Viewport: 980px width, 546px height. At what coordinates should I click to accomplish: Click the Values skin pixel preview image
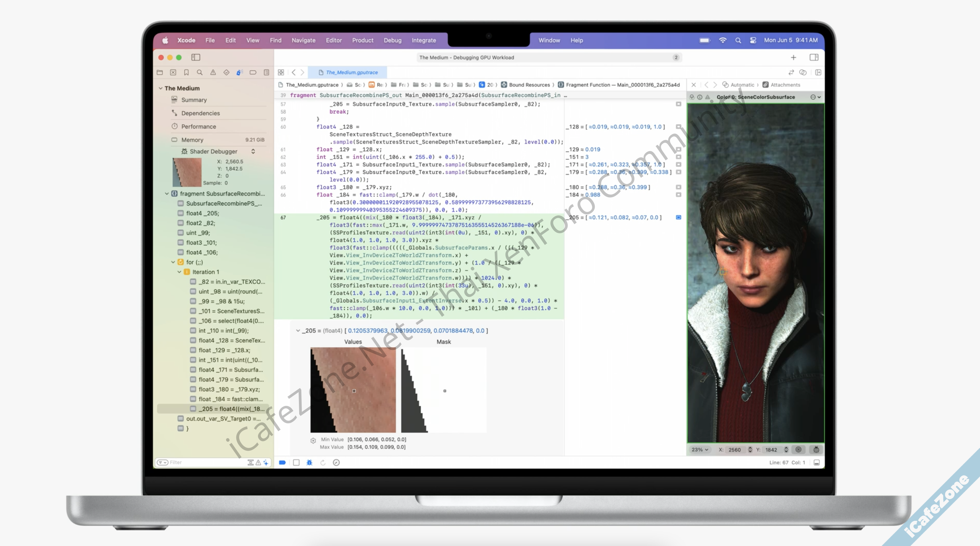pos(353,390)
